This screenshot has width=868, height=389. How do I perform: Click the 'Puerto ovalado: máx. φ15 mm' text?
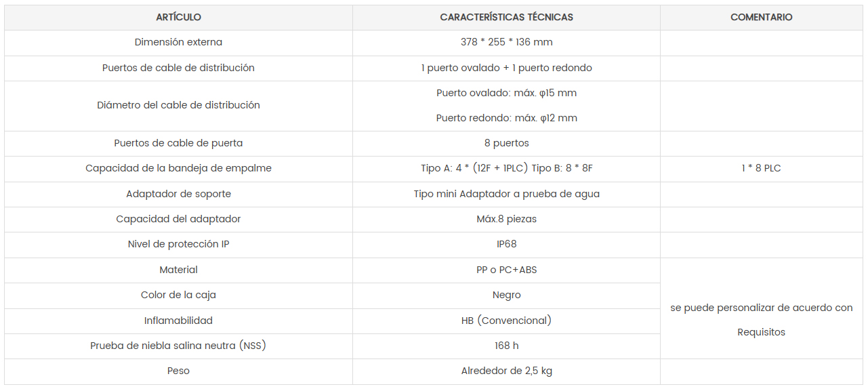[506, 93]
